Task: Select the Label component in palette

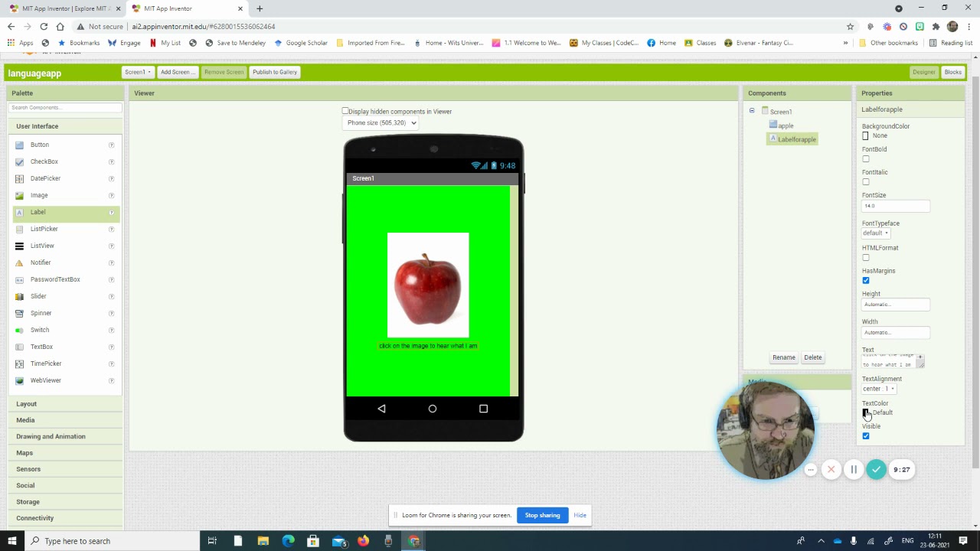Action: (x=38, y=212)
